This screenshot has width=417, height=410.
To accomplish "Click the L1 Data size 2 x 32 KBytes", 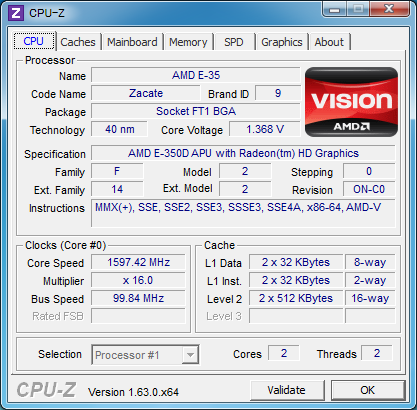I will [x=296, y=262].
